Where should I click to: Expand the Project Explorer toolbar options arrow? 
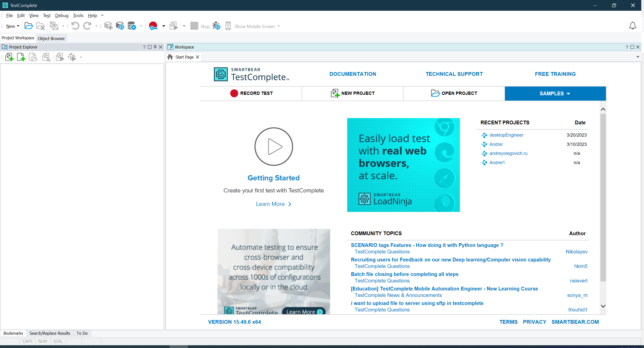(x=81, y=57)
